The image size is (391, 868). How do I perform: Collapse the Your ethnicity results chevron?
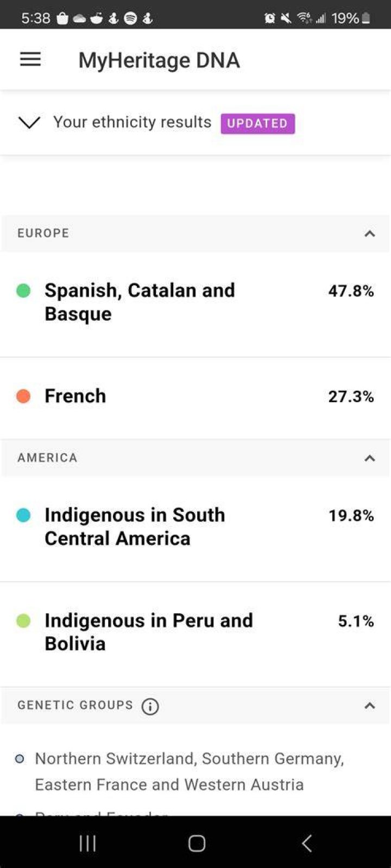pos(29,123)
